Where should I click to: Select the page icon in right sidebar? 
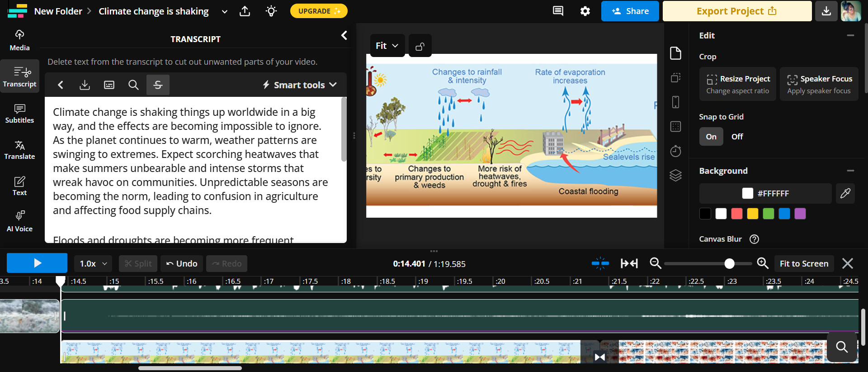tap(675, 53)
